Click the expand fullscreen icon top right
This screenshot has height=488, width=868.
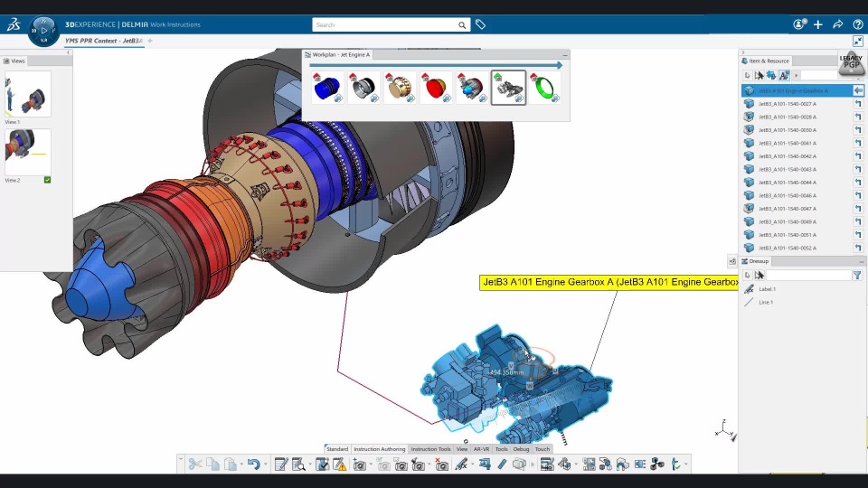point(857,41)
